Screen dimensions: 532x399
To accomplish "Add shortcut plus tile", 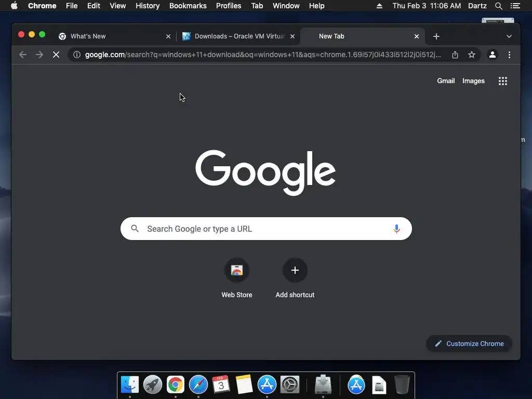I will (295, 278).
